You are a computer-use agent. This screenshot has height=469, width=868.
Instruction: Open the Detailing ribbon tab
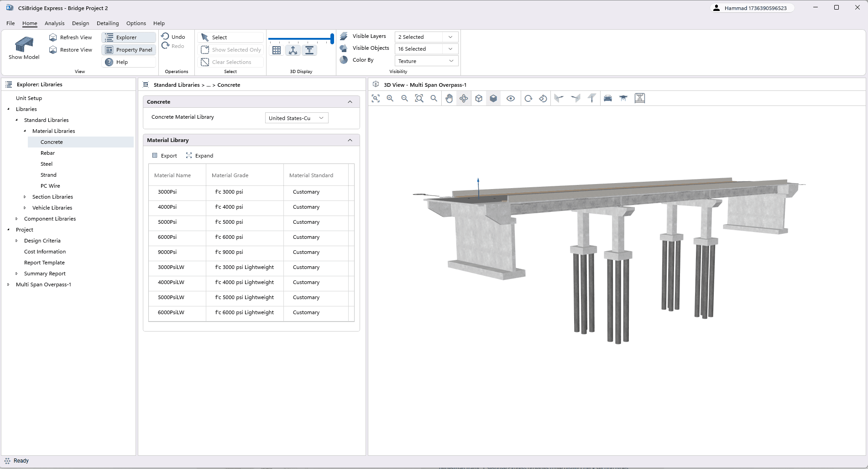108,23
